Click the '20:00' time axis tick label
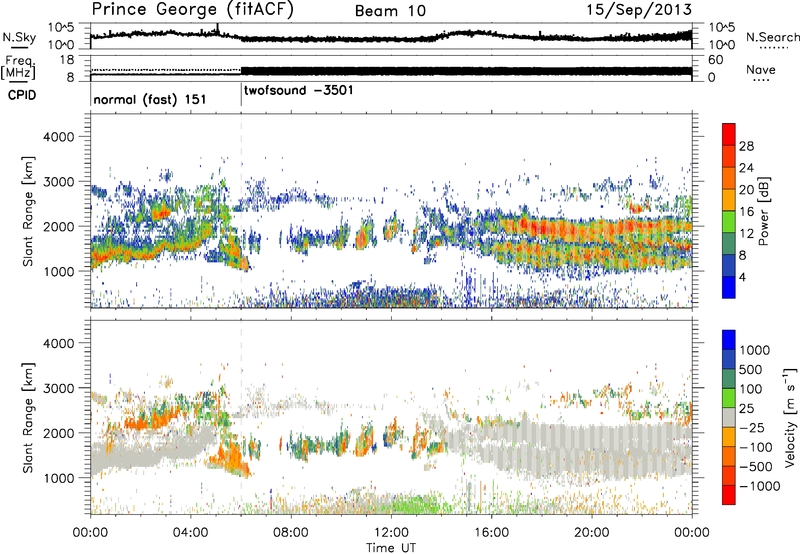Viewport: 800px width, 554px height. coord(591,533)
